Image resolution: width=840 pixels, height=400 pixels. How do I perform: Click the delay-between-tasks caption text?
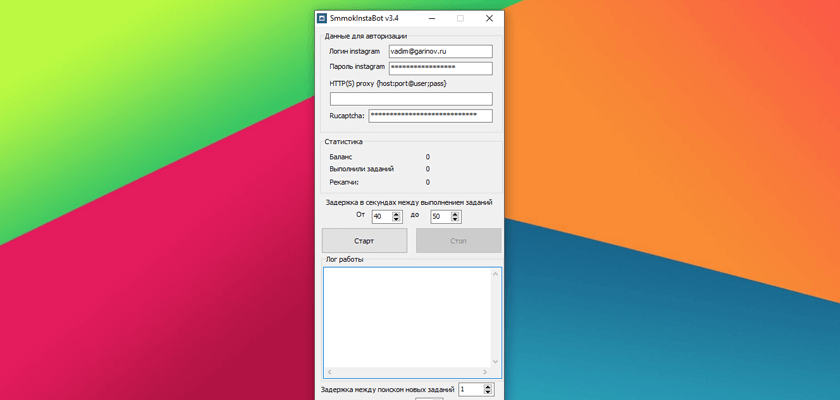point(409,202)
